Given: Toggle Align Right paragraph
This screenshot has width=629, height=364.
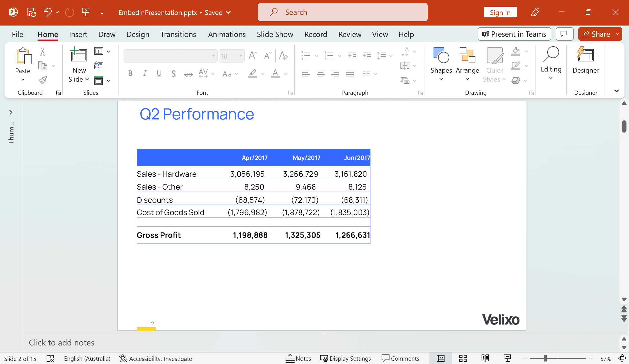Looking at the screenshot, I should (x=335, y=73).
